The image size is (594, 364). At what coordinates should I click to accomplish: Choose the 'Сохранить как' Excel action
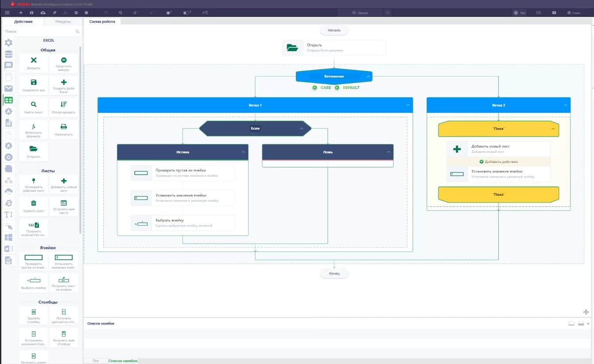point(34,85)
